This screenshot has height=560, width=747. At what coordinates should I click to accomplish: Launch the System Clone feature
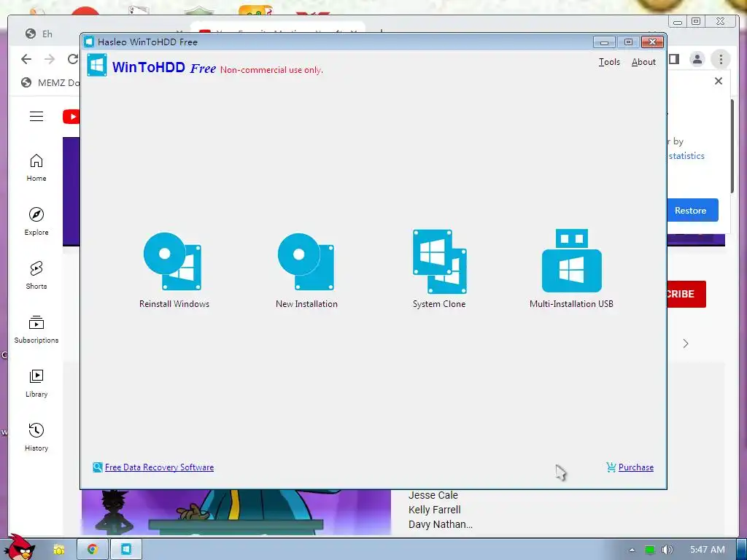pyautogui.click(x=438, y=270)
